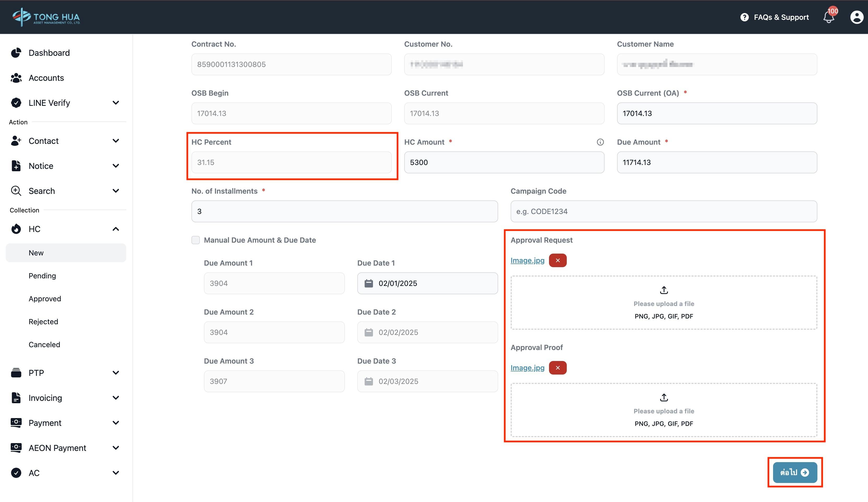The height and width of the screenshot is (502, 868).
Task: Open Approval Request Image.jpg link
Action: 527,261
